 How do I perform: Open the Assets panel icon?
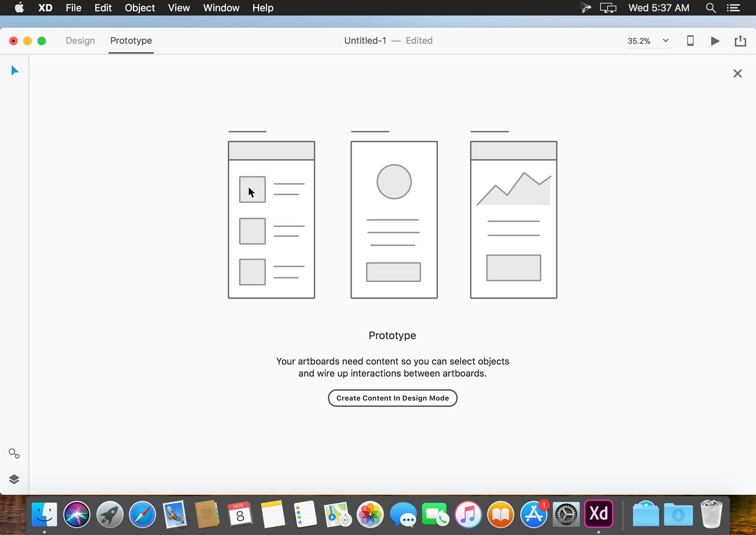(14, 453)
